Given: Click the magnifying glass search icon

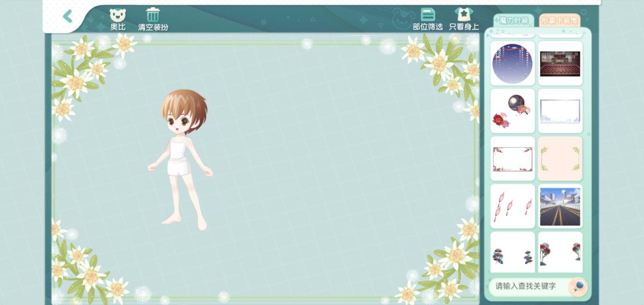Looking at the screenshot, I should (578, 286).
